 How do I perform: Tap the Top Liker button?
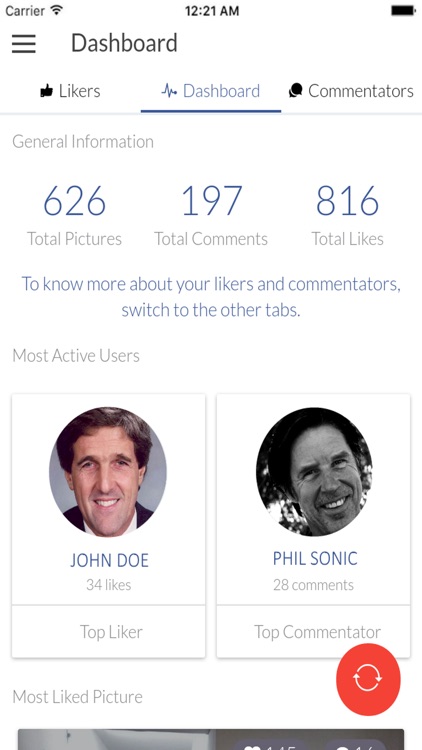point(109,632)
